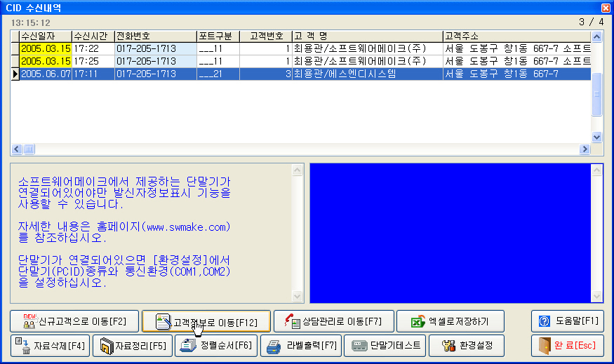614x364 pixels.
Task: Click the folder icon on 자료정리[F5] button
Action: coord(107,346)
